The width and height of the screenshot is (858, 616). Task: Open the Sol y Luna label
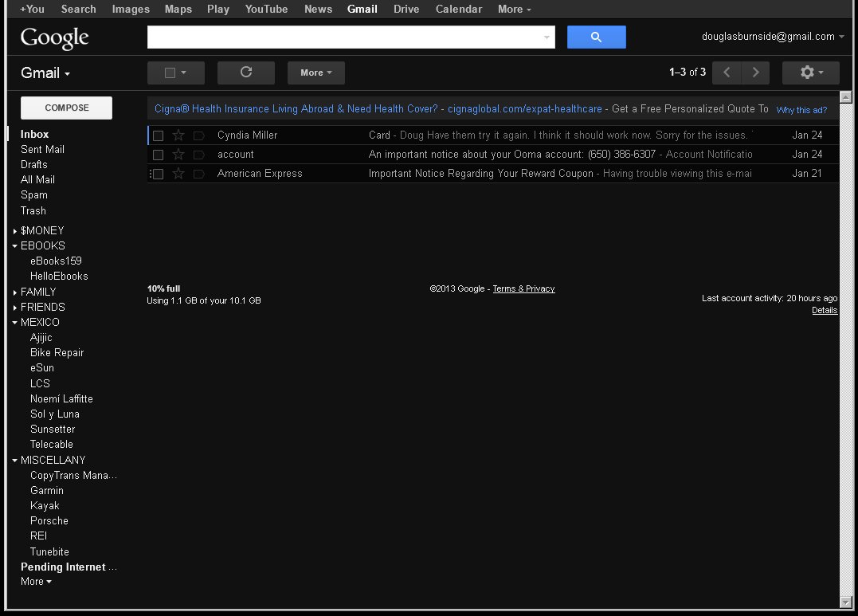click(x=55, y=414)
